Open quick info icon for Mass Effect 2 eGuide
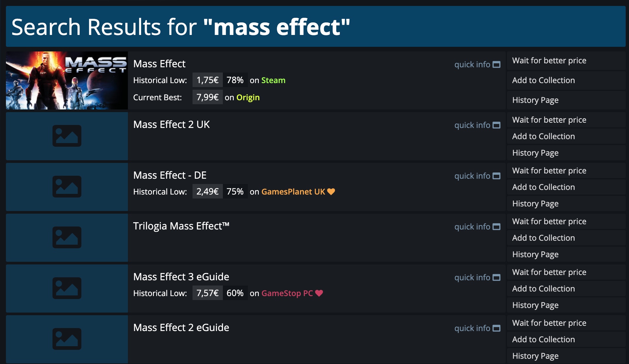The image size is (629, 364). (x=496, y=328)
